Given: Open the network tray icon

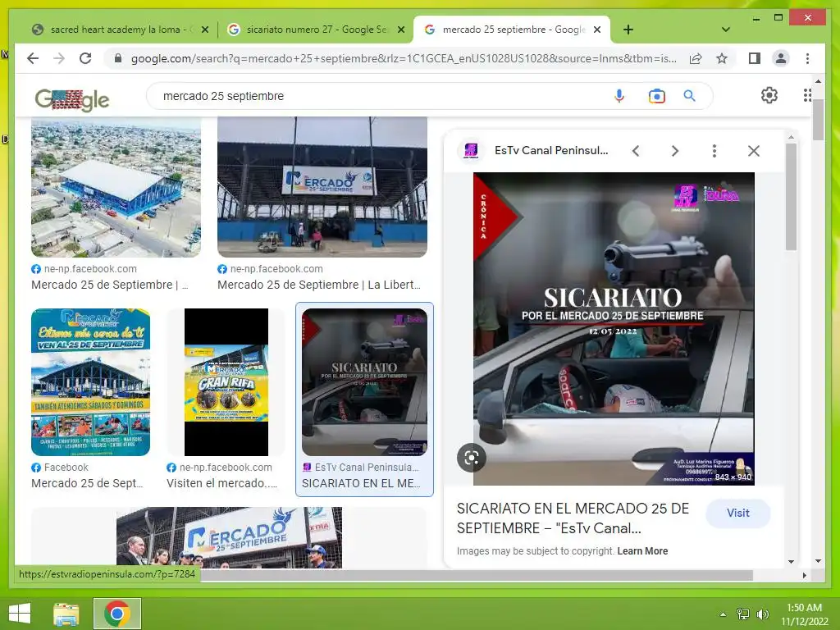Looking at the screenshot, I should 743,614.
